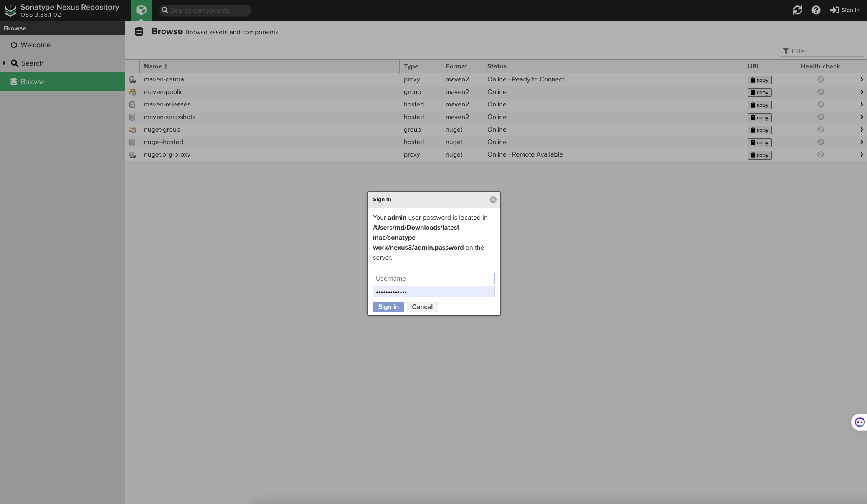Click the Filter input field

[x=825, y=51]
